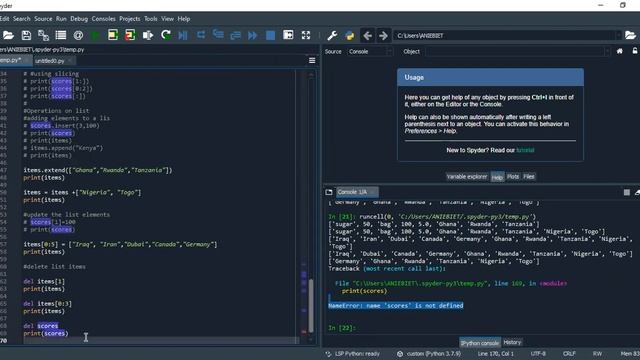Viewport: 640px width, 360px height.
Task: Switch to the Files tab
Action: click(529, 177)
